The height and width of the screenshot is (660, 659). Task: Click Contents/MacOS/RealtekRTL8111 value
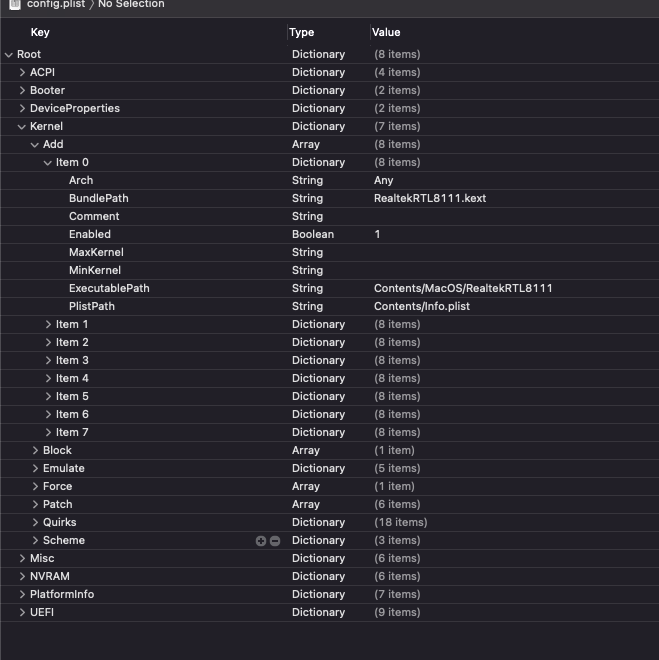pos(463,289)
